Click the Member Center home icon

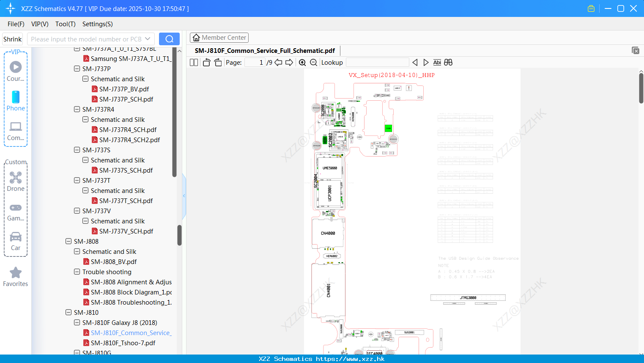(x=196, y=38)
